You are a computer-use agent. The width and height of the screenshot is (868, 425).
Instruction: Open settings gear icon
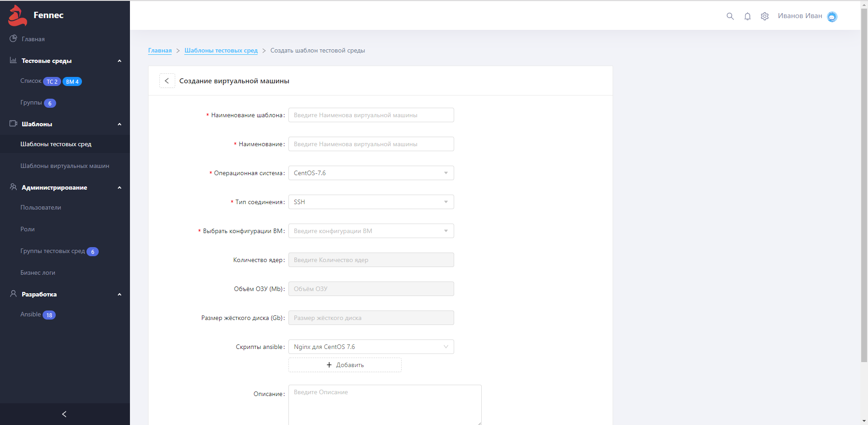pyautogui.click(x=765, y=16)
